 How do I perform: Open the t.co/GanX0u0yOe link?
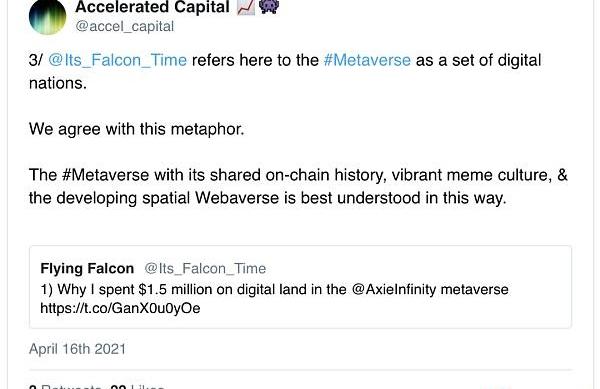[120, 308]
